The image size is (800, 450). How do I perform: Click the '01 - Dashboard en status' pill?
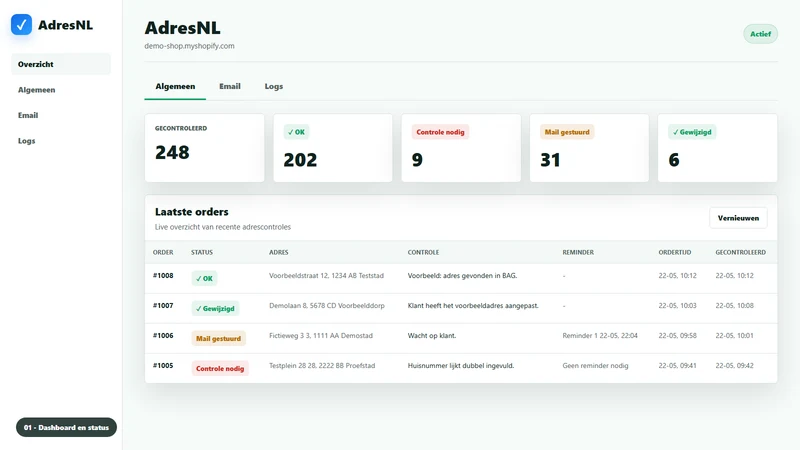(66, 427)
